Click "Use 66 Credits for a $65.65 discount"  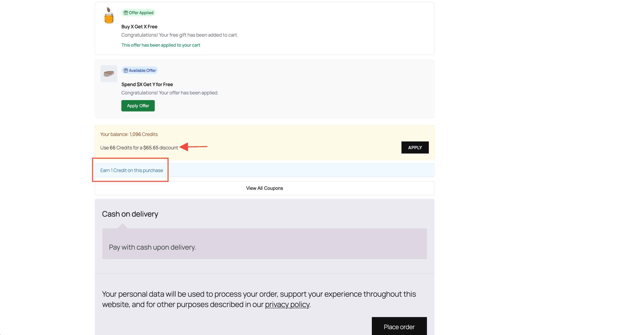(x=139, y=148)
